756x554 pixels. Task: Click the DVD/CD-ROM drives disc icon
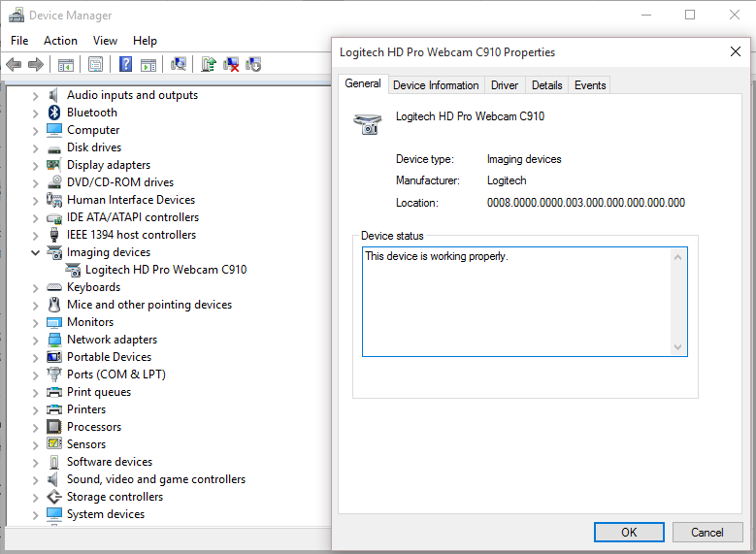click(54, 182)
